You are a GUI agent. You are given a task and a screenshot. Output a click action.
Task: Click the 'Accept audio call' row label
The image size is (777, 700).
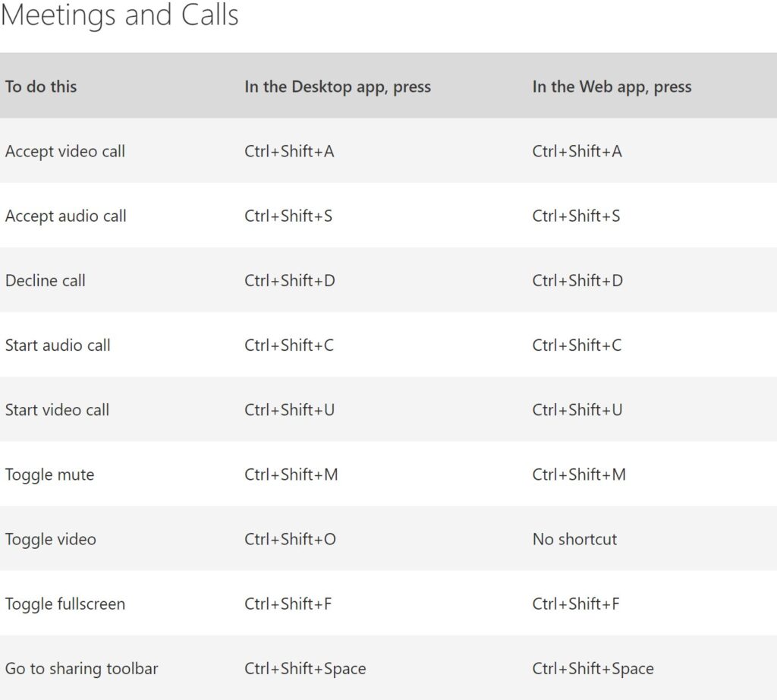(x=66, y=216)
